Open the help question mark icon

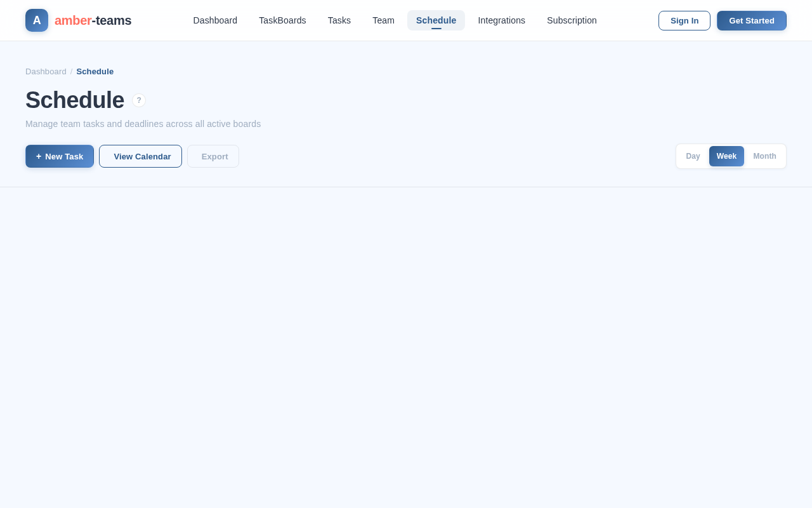[x=139, y=100]
